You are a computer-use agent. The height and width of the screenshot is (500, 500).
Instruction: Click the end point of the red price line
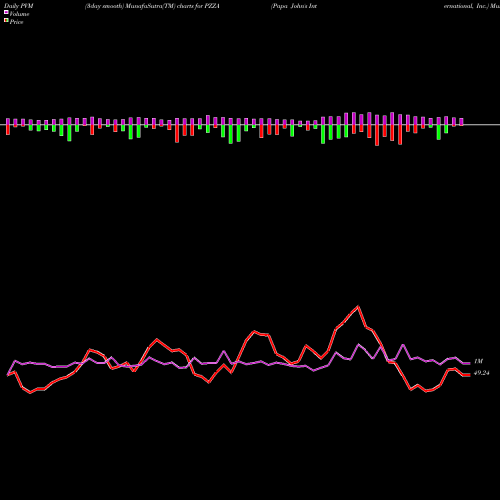pyautogui.click(x=469, y=375)
